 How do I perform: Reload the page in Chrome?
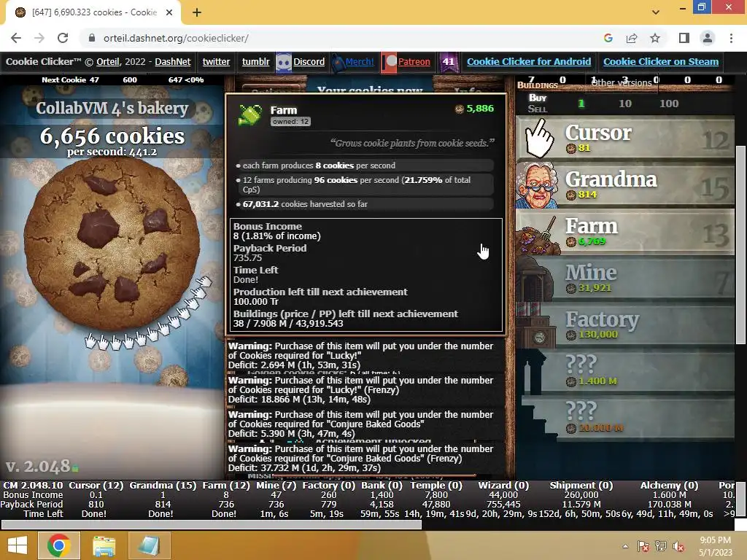pyautogui.click(x=63, y=38)
